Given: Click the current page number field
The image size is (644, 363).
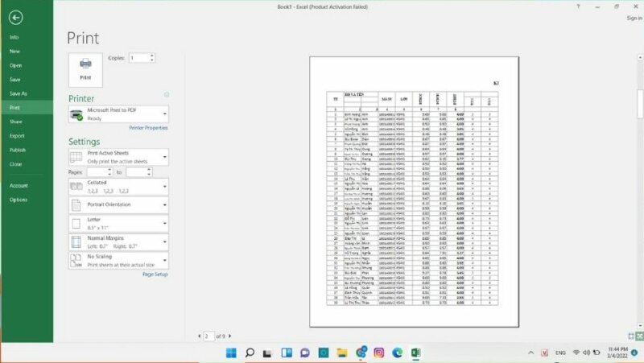Looking at the screenshot, I should pyautogui.click(x=208, y=336).
